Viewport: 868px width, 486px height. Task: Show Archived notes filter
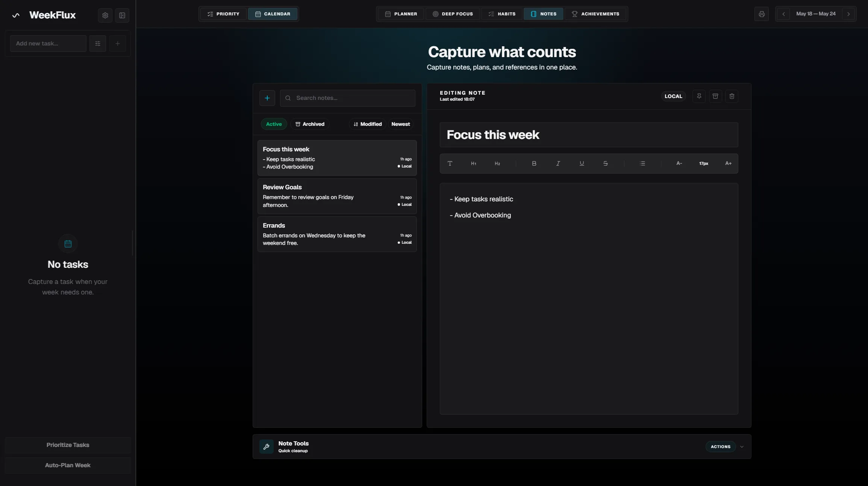click(310, 124)
